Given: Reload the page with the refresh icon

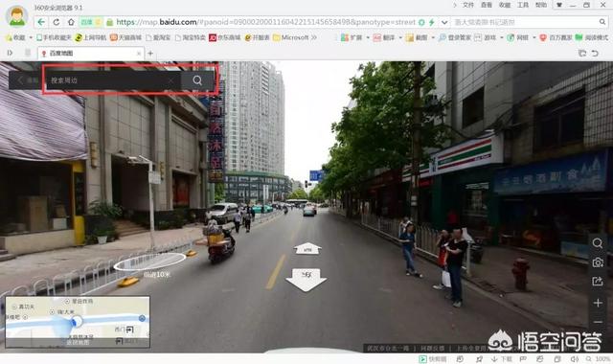Looking at the screenshot, I should point(57,22).
